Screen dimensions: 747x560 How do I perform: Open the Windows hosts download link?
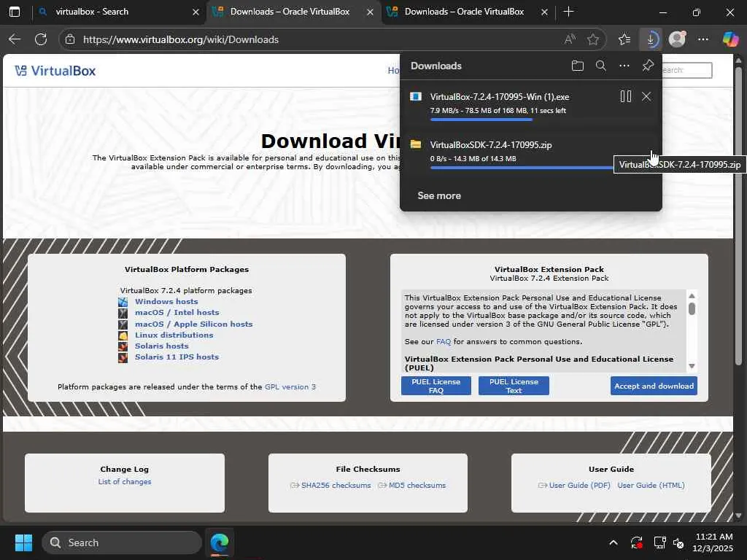(166, 301)
